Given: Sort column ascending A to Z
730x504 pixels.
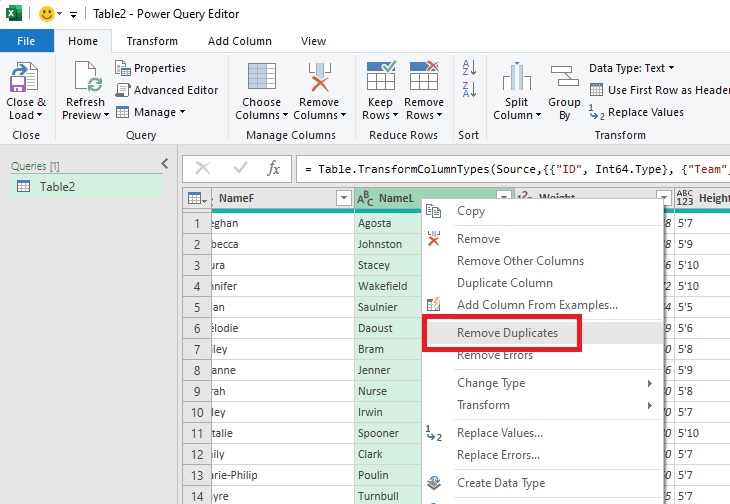Looking at the screenshot, I should (x=469, y=68).
